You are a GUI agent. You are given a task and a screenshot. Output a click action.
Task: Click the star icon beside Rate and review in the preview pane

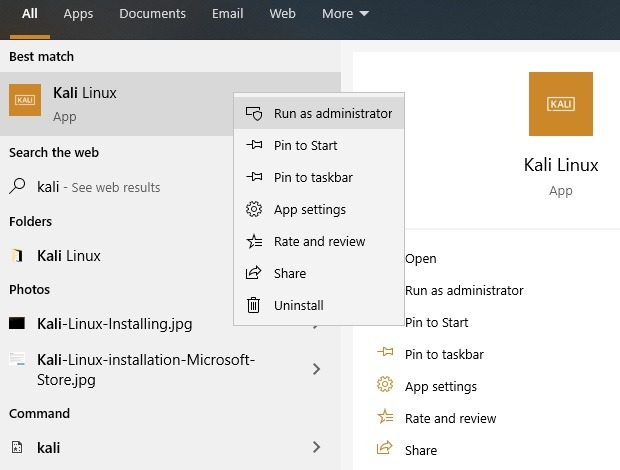385,416
